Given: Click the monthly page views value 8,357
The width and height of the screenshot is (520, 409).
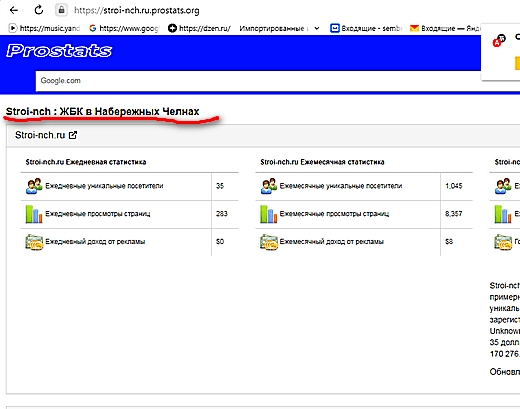Looking at the screenshot, I should pos(454,214).
